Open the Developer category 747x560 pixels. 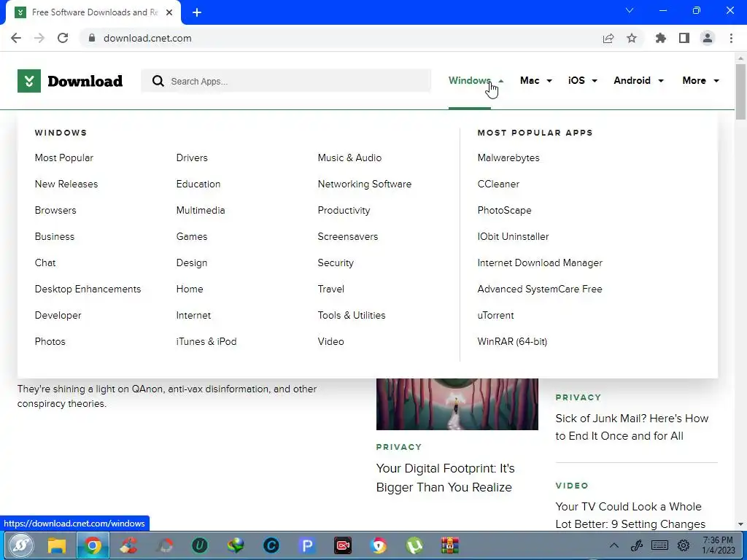[x=58, y=315]
